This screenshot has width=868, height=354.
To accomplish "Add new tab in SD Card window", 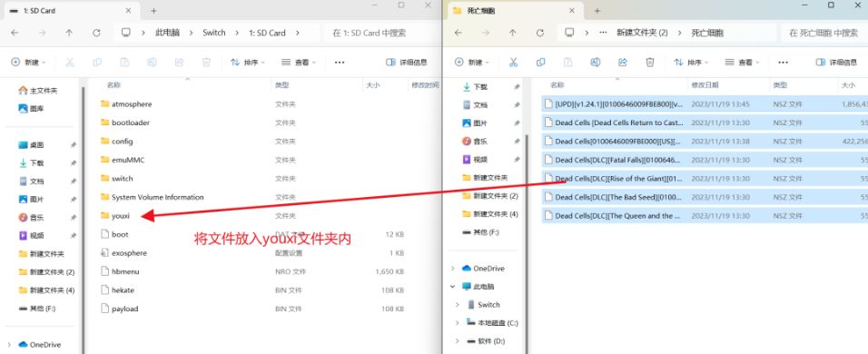I will coord(153,11).
